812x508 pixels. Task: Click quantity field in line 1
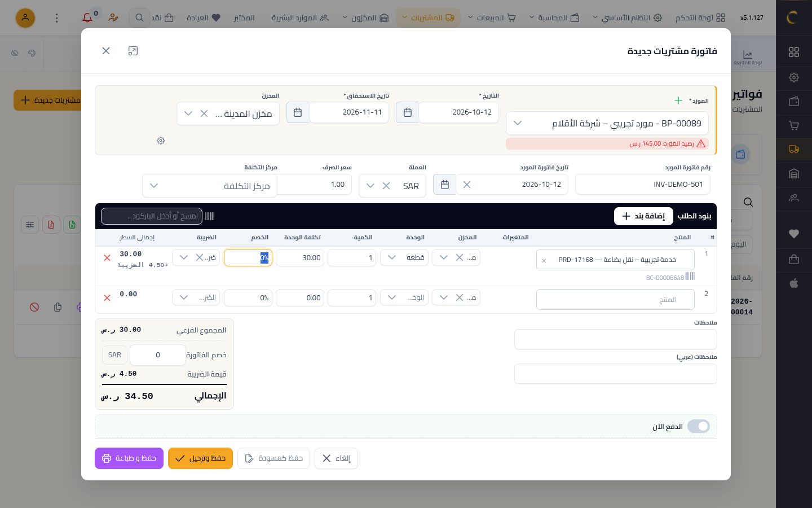tap(352, 257)
